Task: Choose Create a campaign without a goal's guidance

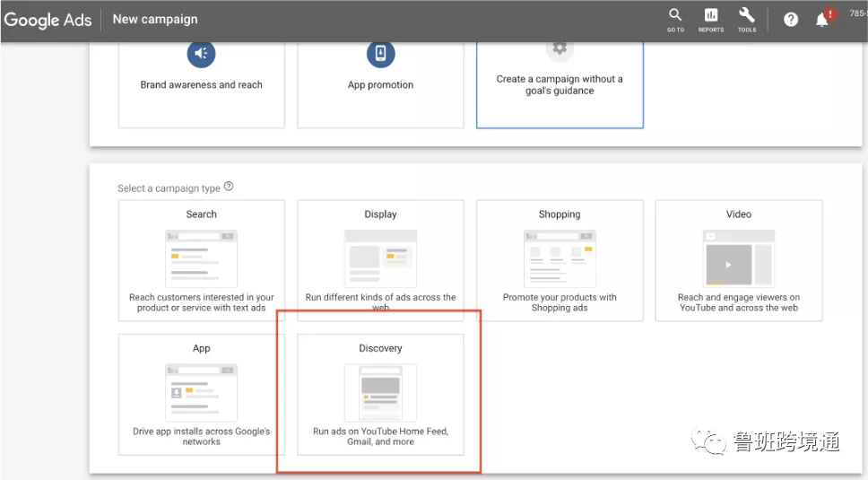Action: pos(560,84)
